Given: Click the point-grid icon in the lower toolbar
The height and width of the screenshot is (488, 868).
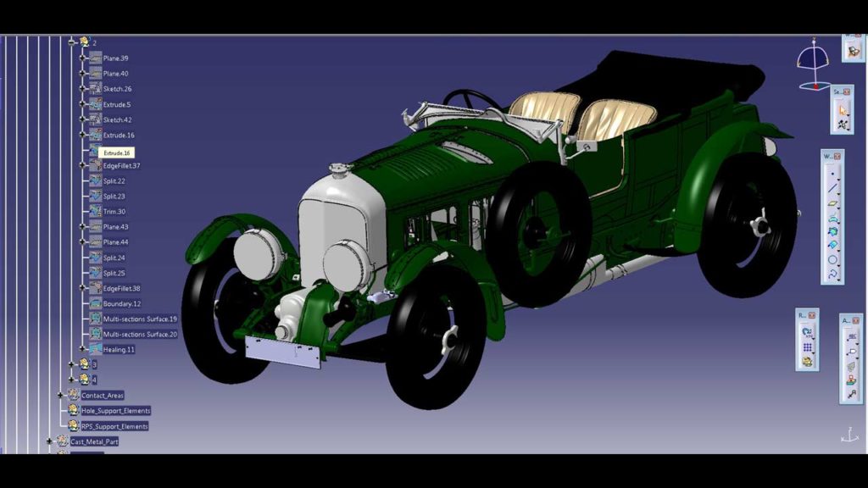Looking at the screenshot, I should coord(808,349).
